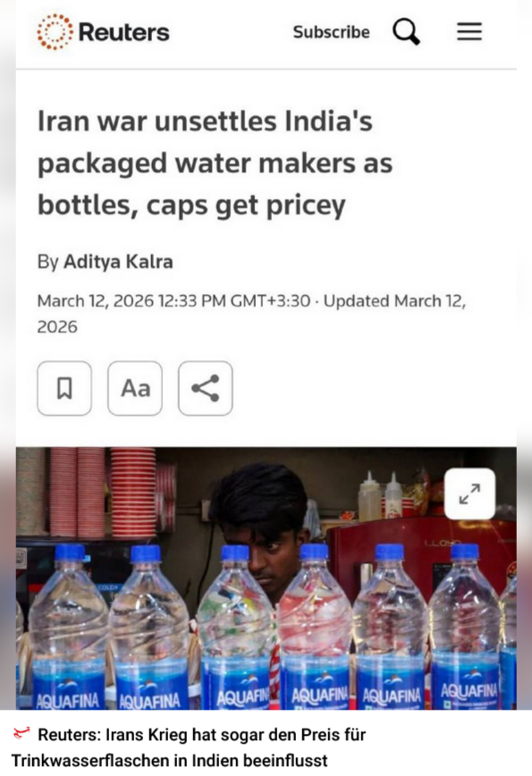Screen dimensions: 532x776
Task: Click the word 'By' before the author
Action: pos(48,262)
